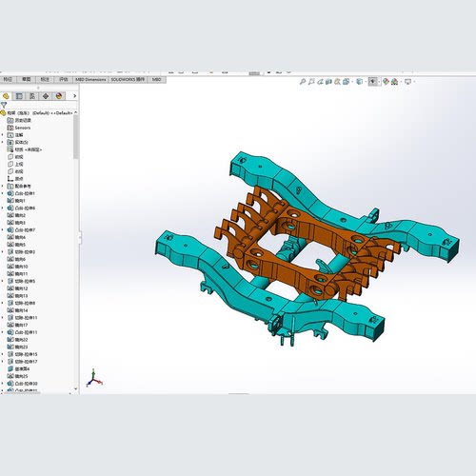Click the 切除-拉伸8 cut-extrude feature icon
The image size is (476, 476).
click(x=10, y=303)
